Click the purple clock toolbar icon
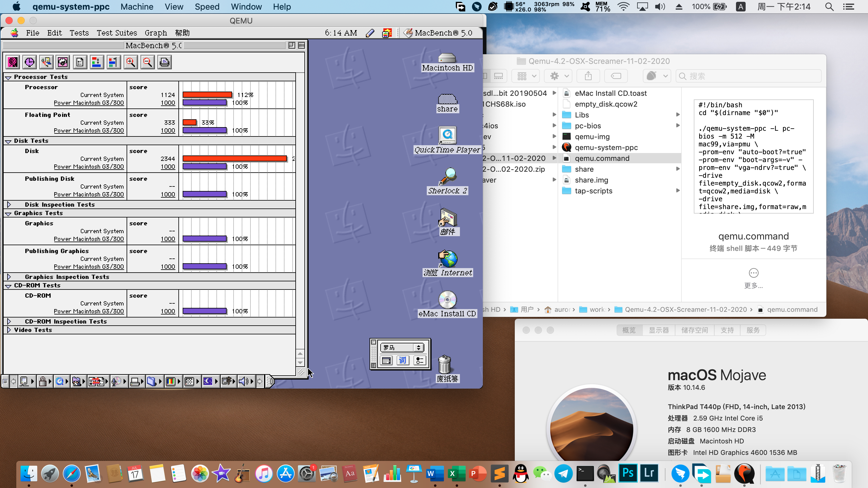 click(29, 62)
